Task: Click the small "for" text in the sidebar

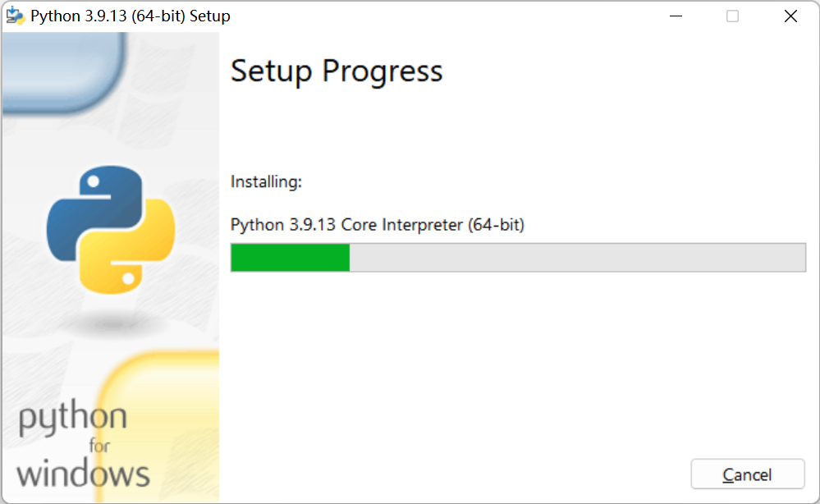Action: click(x=98, y=447)
